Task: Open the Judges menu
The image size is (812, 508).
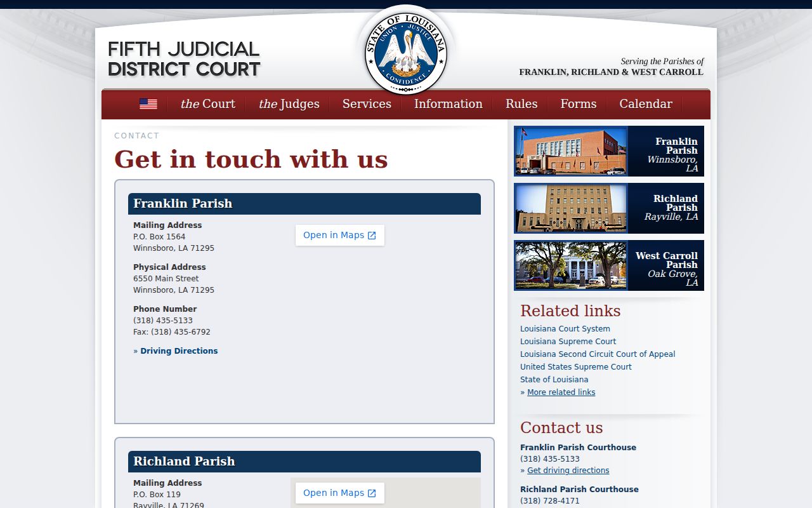Action: pyautogui.click(x=289, y=104)
